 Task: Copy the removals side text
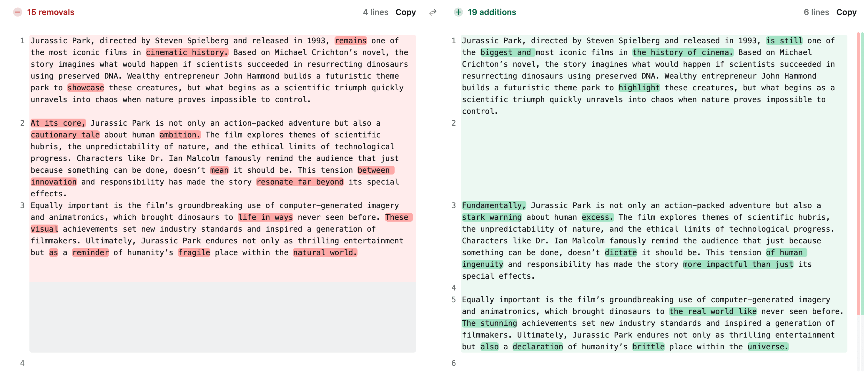coord(405,12)
